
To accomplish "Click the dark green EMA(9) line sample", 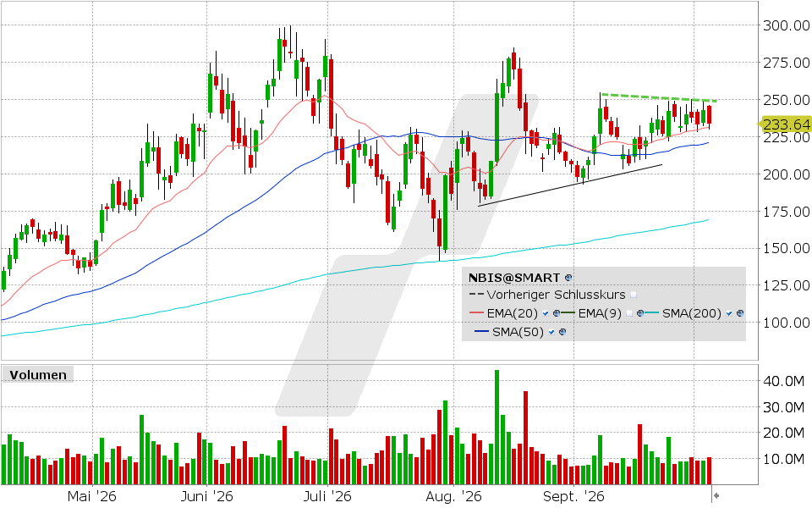I will click(x=568, y=312).
